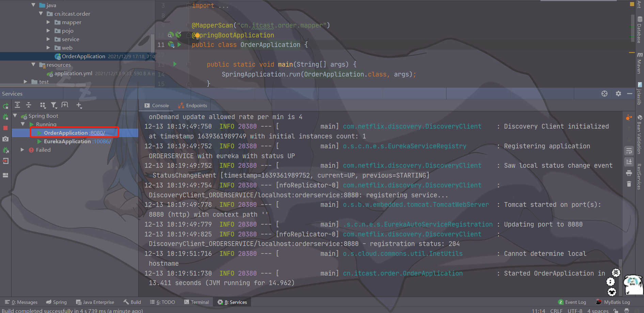Expand the Failed node
The height and width of the screenshot is (313, 644).
coord(22,150)
